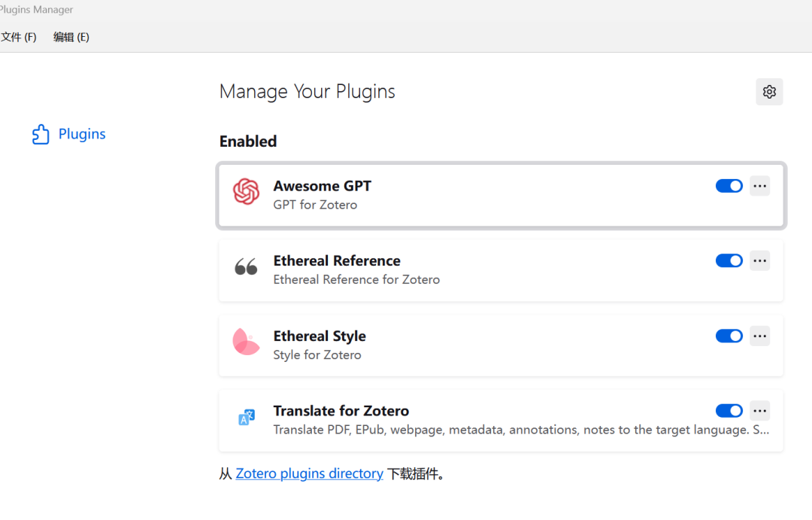
Task: Show more options for Translate for Zotero
Action: (760, 411)
